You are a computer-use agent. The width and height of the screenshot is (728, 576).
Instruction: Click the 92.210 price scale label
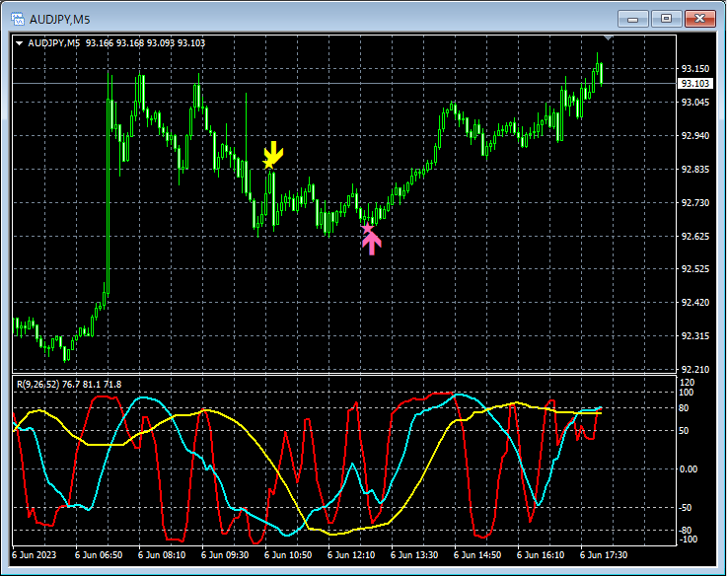(x=695, y=370)
